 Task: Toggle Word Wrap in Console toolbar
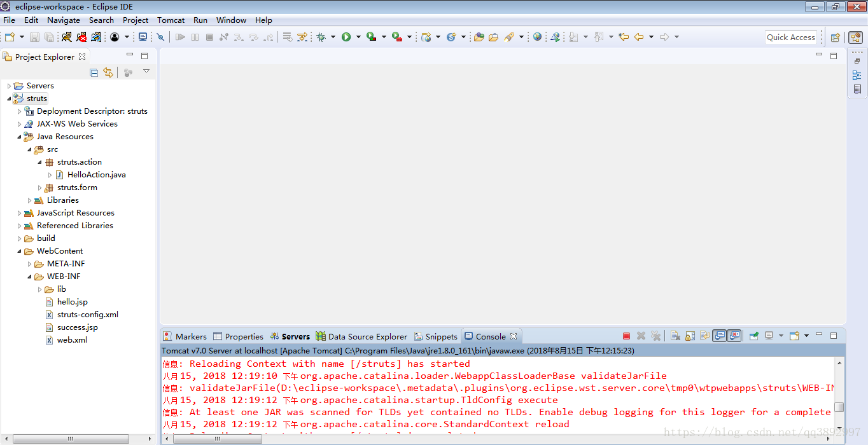(x=704, y=336)
